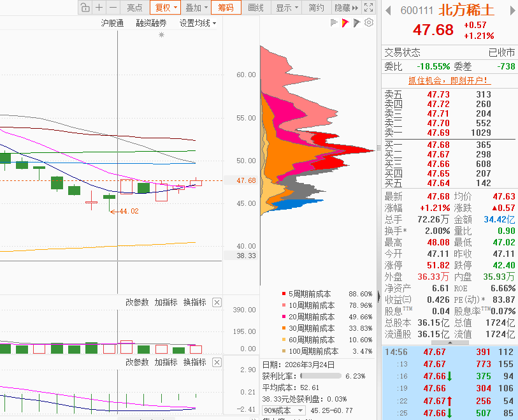Image resolution: width=518 pixels, height=420 pixels.
Task: Zoom in chart with plus icon
Action: coord(99,7)
